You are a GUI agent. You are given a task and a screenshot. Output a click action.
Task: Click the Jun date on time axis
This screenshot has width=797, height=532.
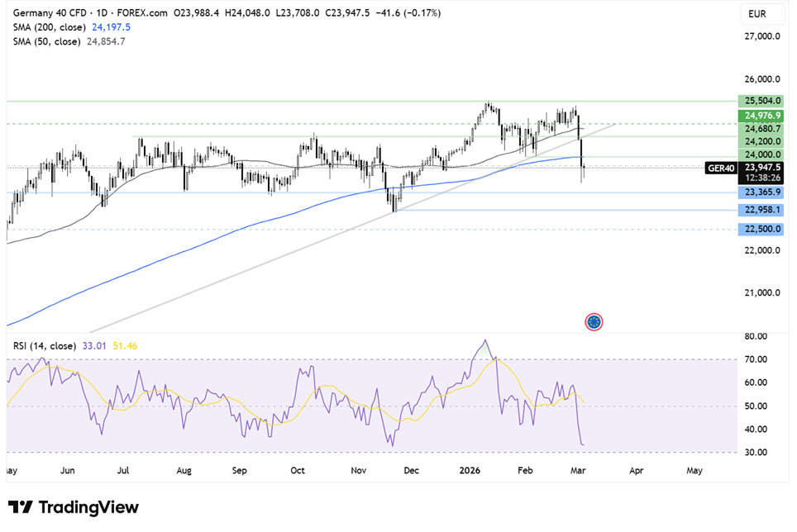[67, 471]
